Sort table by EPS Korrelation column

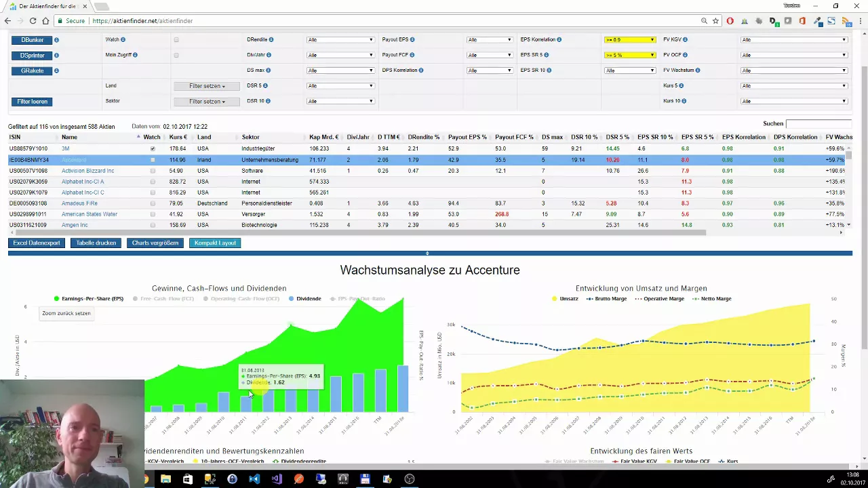pyautogui.click(x=744, y=137)
